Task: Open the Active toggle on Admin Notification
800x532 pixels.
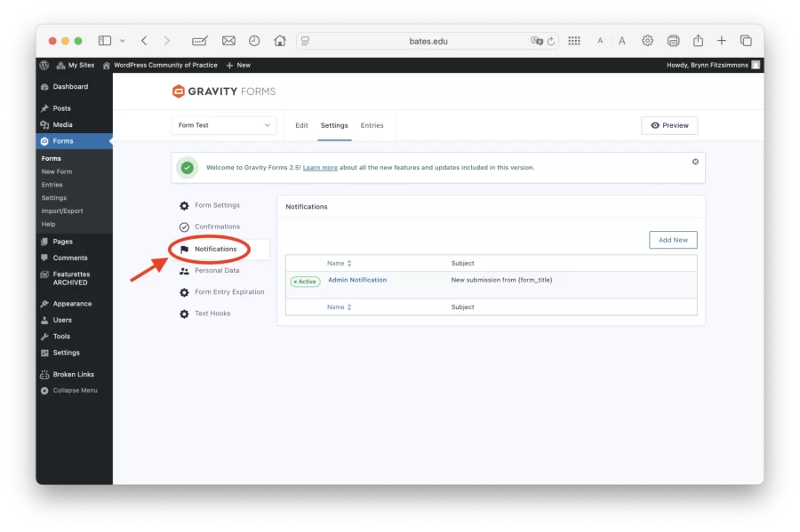Action: (303, 281)
